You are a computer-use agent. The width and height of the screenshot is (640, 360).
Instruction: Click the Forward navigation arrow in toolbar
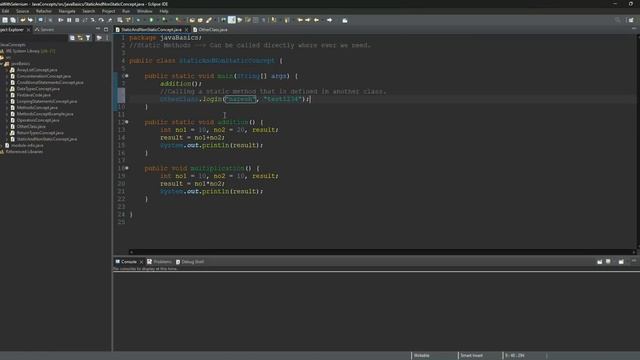329,20
